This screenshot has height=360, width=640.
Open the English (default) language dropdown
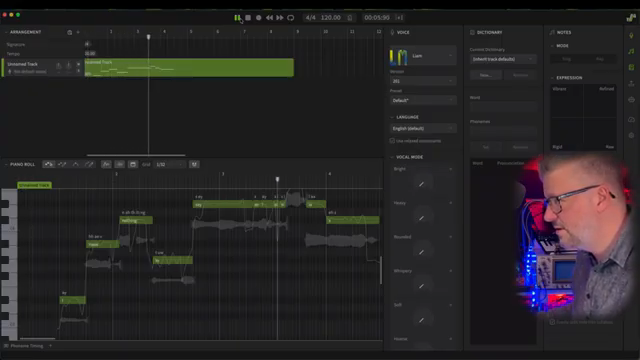[422, 128]
